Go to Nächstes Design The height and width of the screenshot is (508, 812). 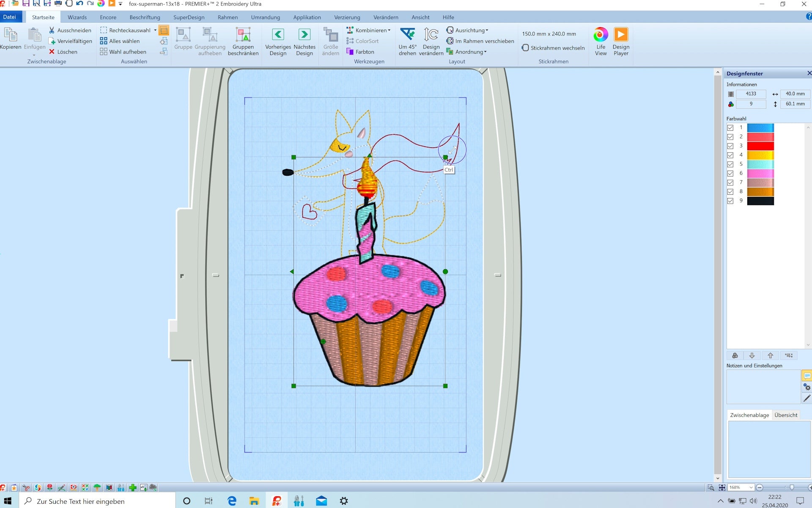(304, 41)
